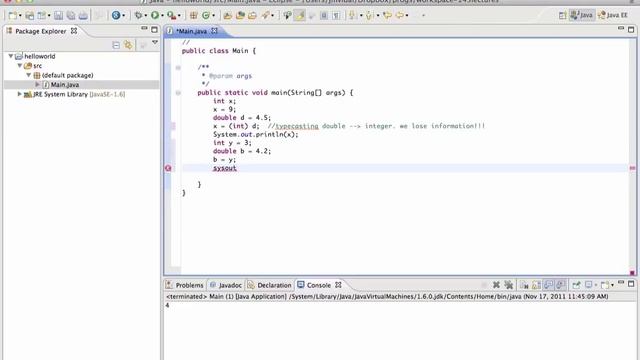Image resolution: width=640 pixels, height=360 pixels.
Task: Create a New Java Package from toolbar
Action: click(193, 16)
